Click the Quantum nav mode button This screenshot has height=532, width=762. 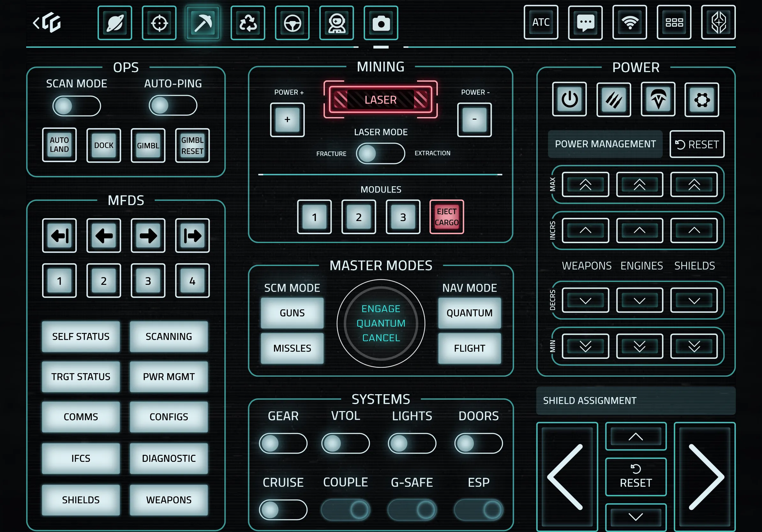coord(469,313)
